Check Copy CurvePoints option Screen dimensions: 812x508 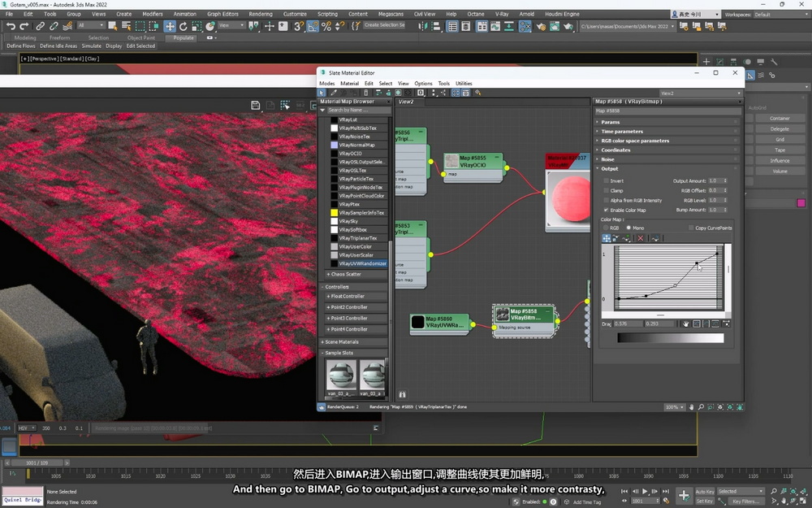click(x=691, y=228)
